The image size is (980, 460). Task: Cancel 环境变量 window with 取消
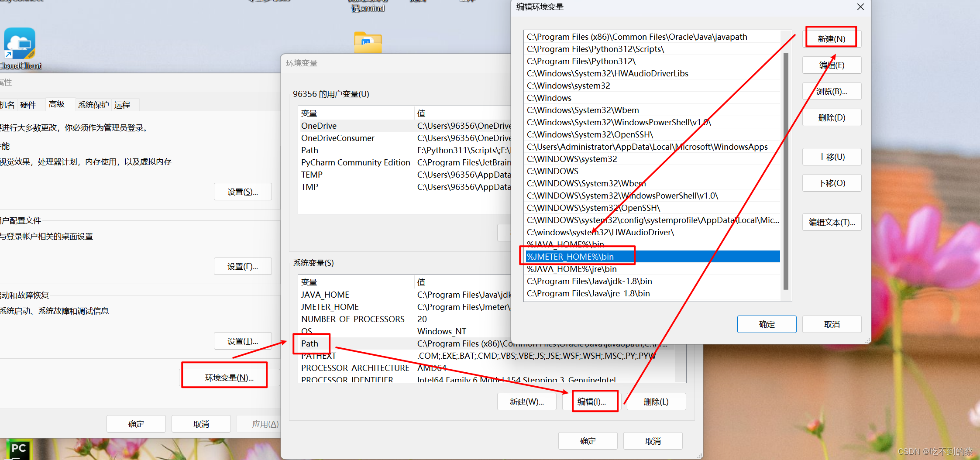coord(653,441)
